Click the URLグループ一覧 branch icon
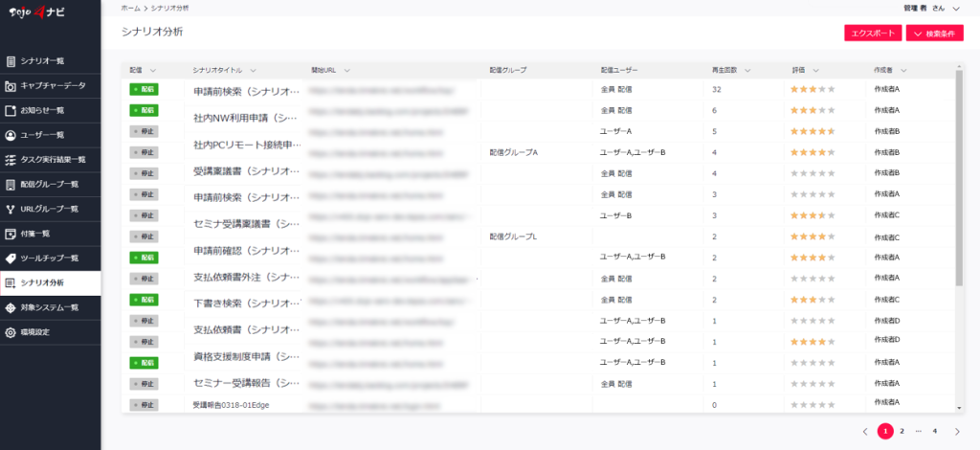The width and height of the screenshot is (980, 450). click(x=11, y=209)
